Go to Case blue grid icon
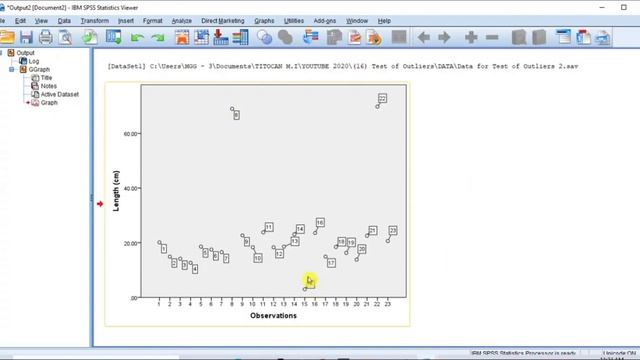Image resolution: width=640 pixels, height=360 pixels. pyautogui.click(x=202, y=38)
